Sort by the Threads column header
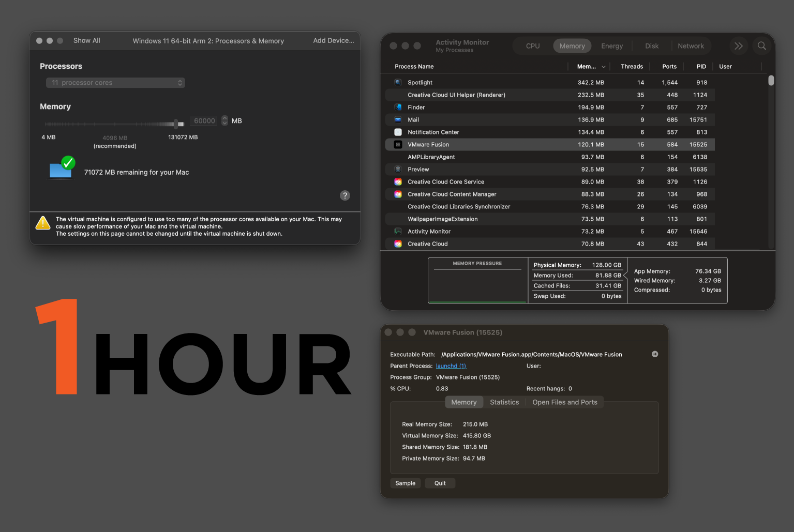This screenshot has height=532, width=794. pyautogui.click(x=632, y=67)
